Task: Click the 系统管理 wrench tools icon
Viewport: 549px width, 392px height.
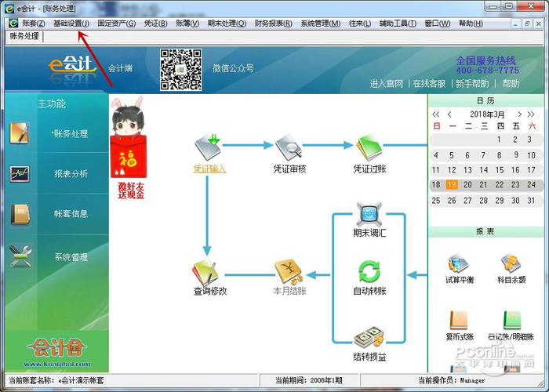Action: (x=20, y=256)
